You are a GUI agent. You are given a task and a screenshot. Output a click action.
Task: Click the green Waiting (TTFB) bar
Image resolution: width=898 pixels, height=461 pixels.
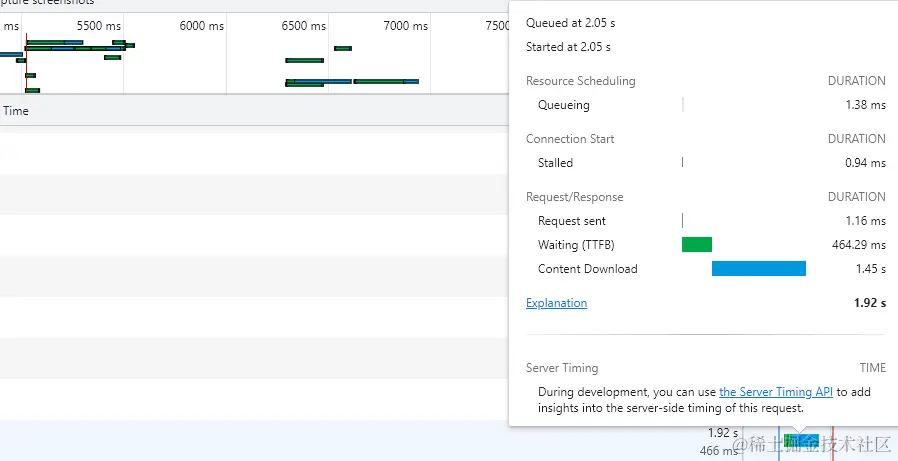coord(696,244)
